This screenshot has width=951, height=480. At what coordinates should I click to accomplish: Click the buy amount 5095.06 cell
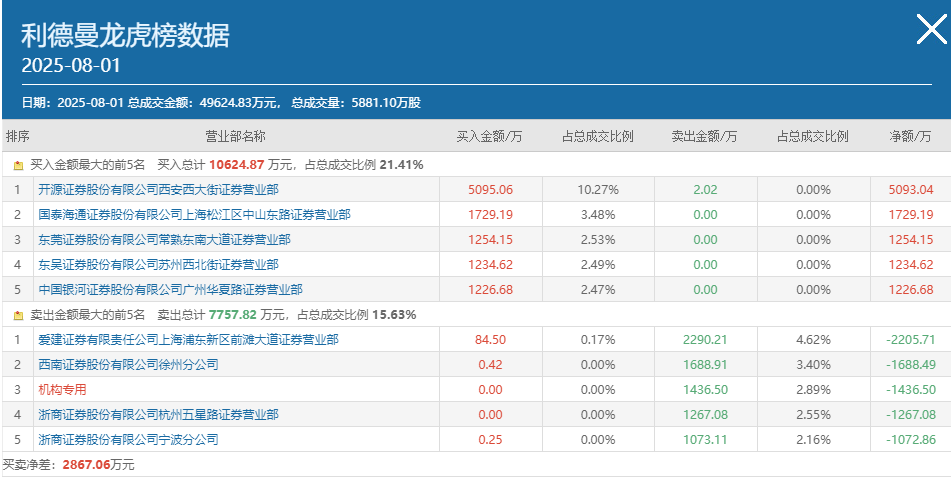[x=491, y=189]
